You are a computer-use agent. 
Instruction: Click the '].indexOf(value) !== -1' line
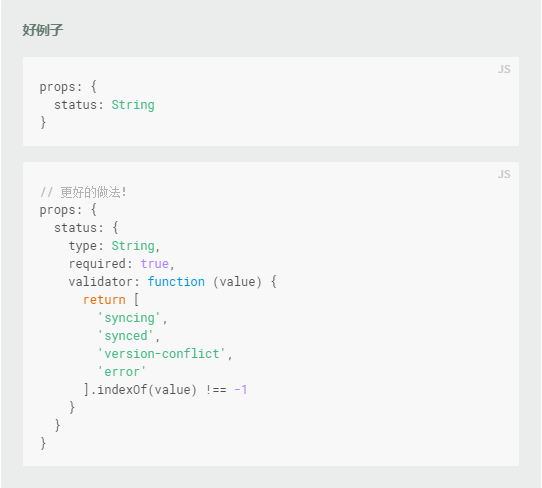(165, 390)
